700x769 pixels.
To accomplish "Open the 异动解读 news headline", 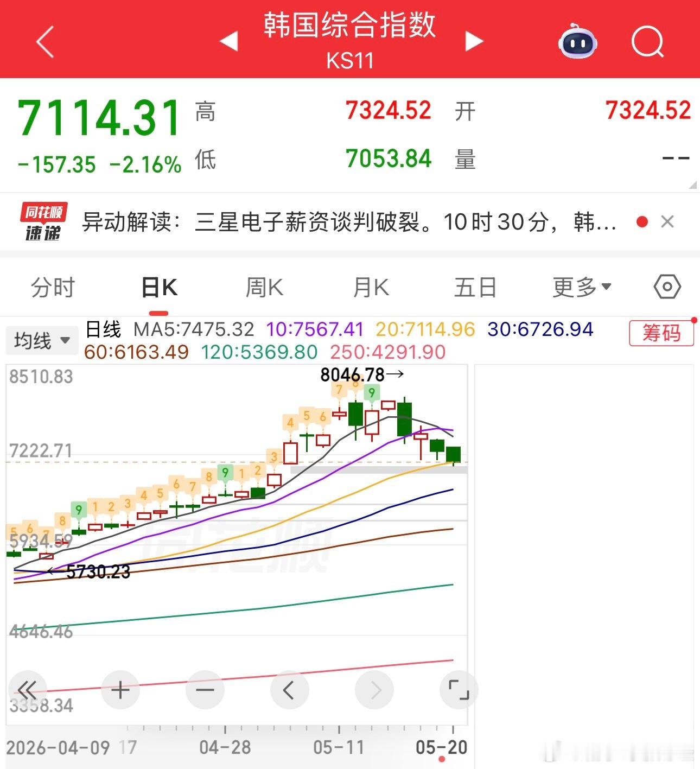I will (349, 222).
